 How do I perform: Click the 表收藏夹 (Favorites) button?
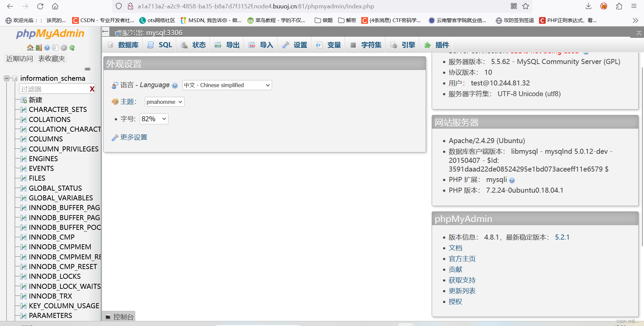point(52,59)
